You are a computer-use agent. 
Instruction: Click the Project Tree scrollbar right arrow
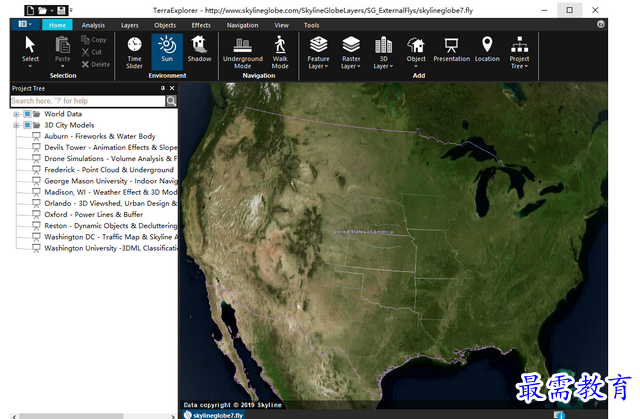[173, 416]
